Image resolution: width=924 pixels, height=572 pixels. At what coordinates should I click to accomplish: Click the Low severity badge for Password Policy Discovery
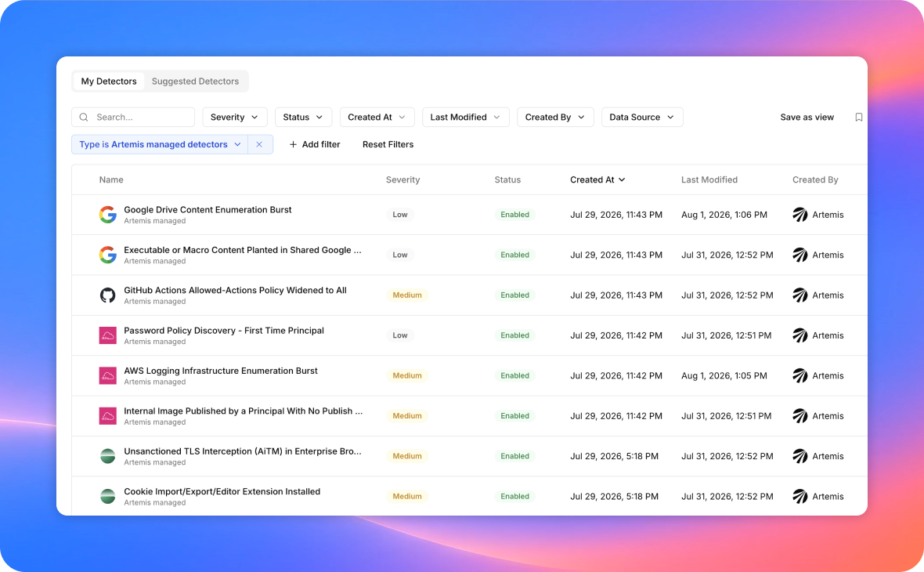pyautogui.click(x=400, y=335)
